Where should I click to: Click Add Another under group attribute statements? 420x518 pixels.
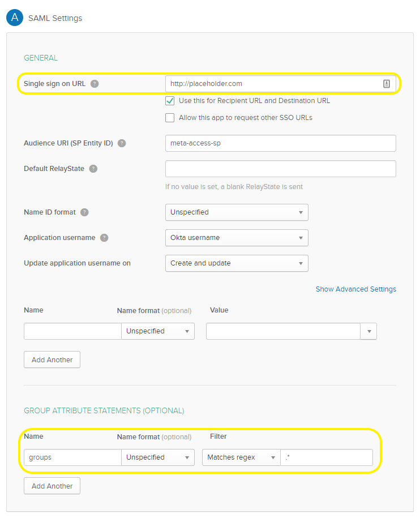point(52,486)
